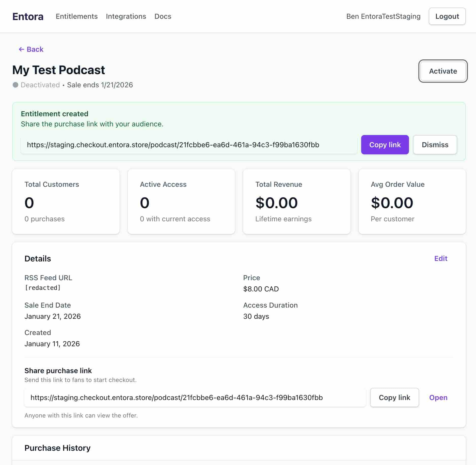Image resolution: width=476 pixels, height=465 pixels.
Task: Copy link under Share purchase link section
Action: [394, 397]
